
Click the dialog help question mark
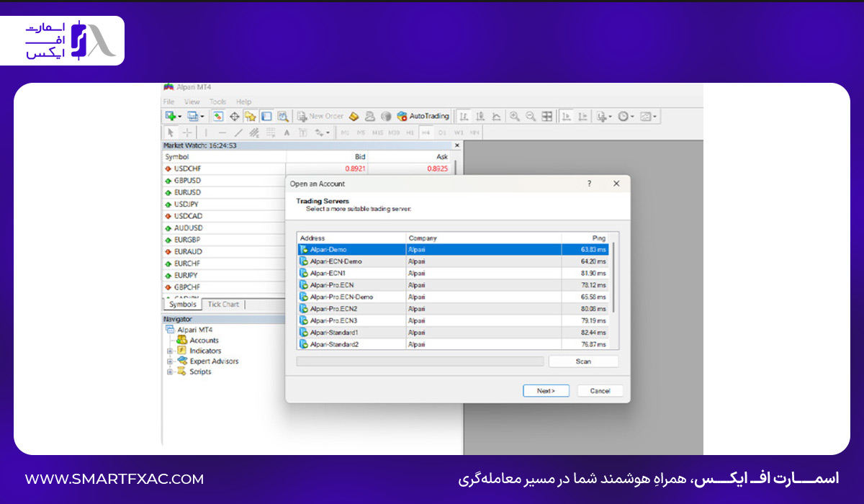[590, 184]
